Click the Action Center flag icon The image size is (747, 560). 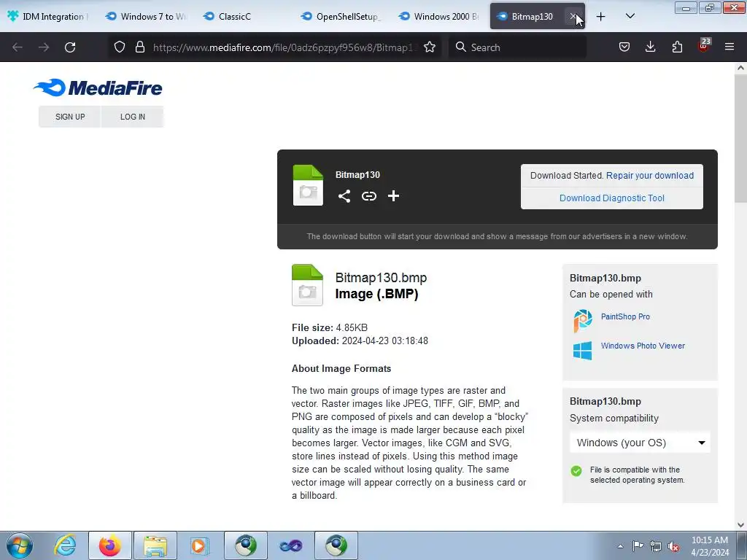[x=638, y=546]
